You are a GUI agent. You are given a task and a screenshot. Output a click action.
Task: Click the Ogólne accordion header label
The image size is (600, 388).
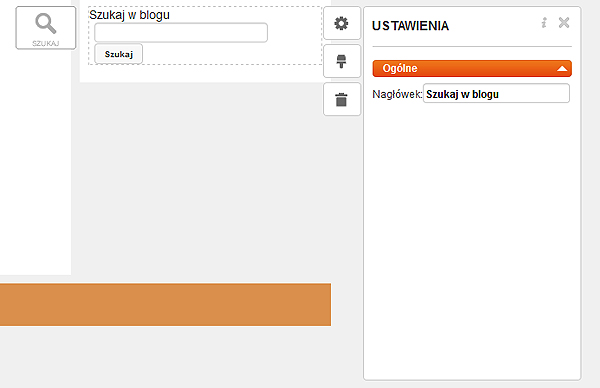pyautogui.click(x=400, y=68)
